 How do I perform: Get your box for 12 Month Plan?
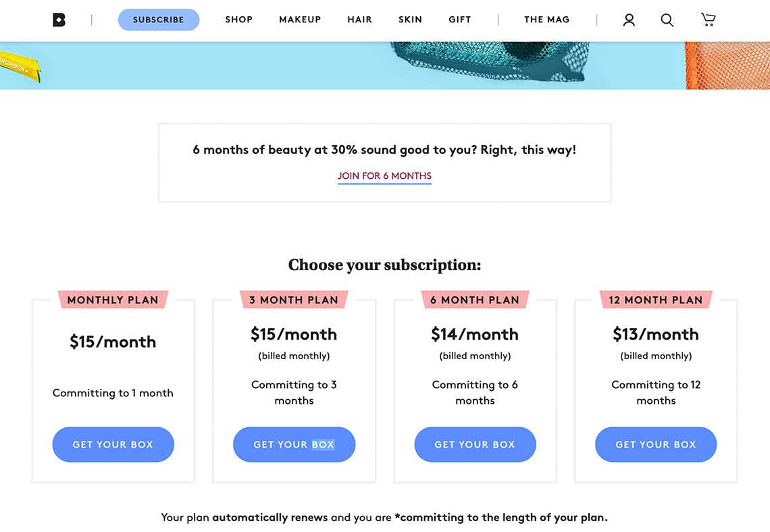tap(656, 444)
